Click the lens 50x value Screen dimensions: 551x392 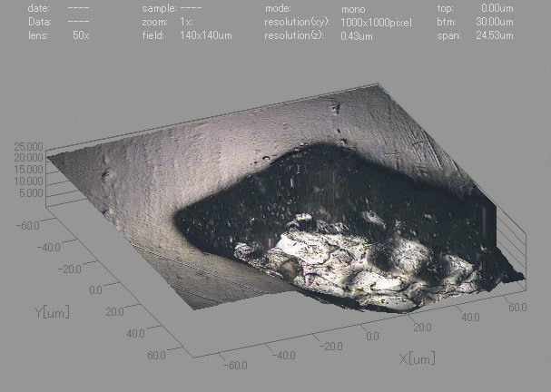(80, 35)
